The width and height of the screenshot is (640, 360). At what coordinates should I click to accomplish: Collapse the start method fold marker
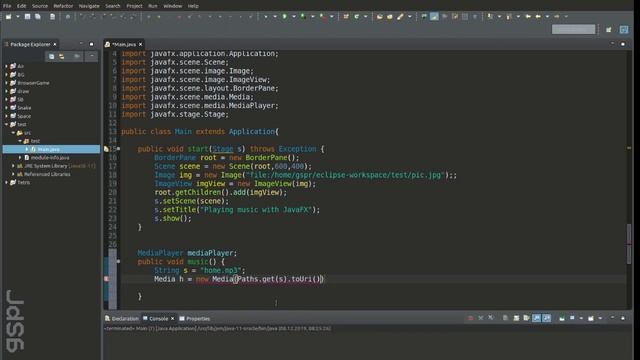[118, 149]
